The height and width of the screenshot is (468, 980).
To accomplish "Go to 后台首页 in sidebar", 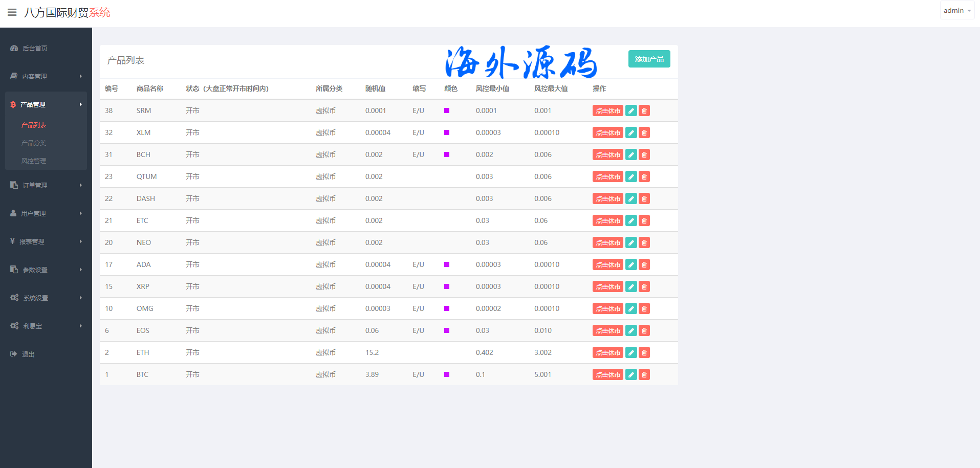I will tap(35, 48).
